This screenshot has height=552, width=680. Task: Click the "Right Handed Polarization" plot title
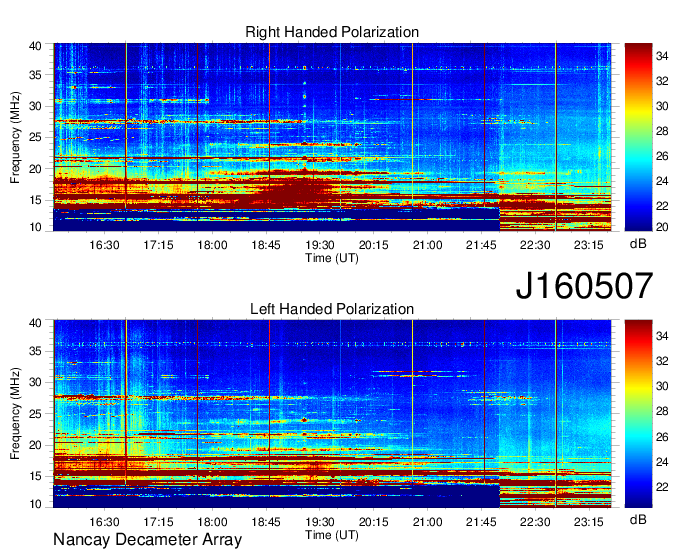(332, 32)
